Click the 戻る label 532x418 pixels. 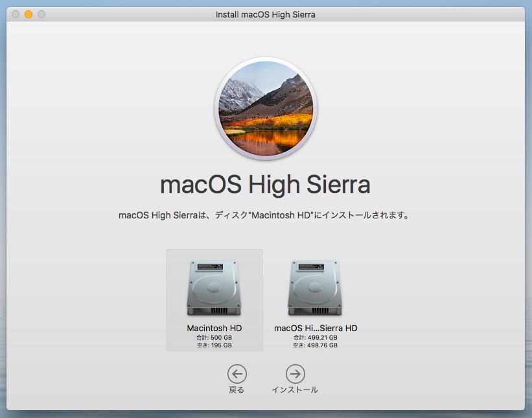[237, 390]
